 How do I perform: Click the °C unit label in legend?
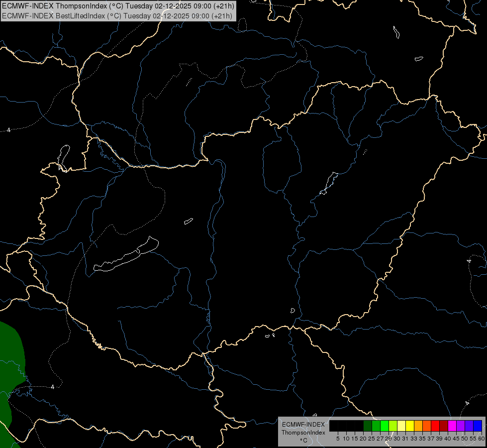(x=304, y=441)
